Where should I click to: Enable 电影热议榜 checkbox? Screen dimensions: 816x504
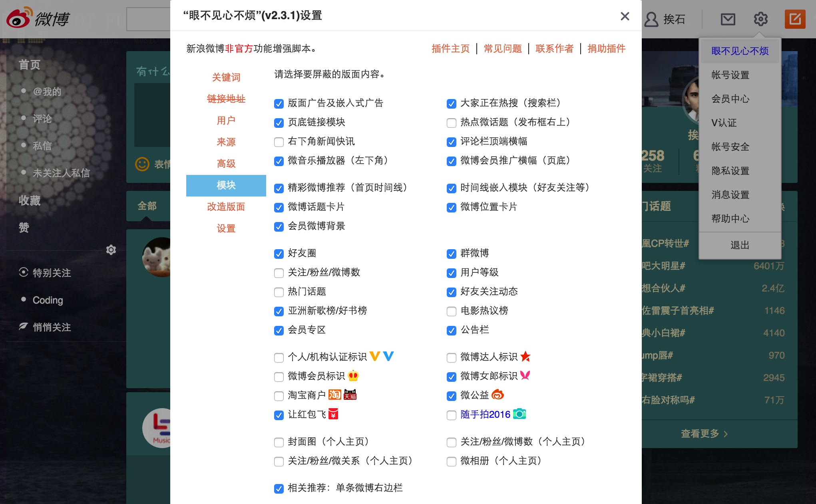[x=452, y=311]
